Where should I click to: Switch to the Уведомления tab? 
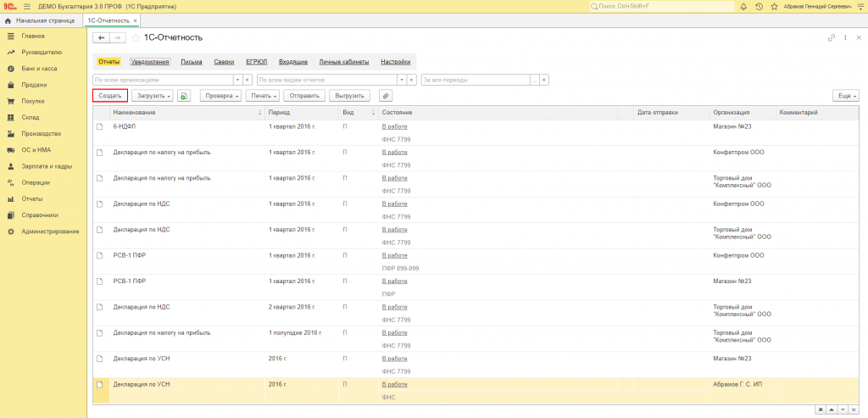[x=149, y=62]
